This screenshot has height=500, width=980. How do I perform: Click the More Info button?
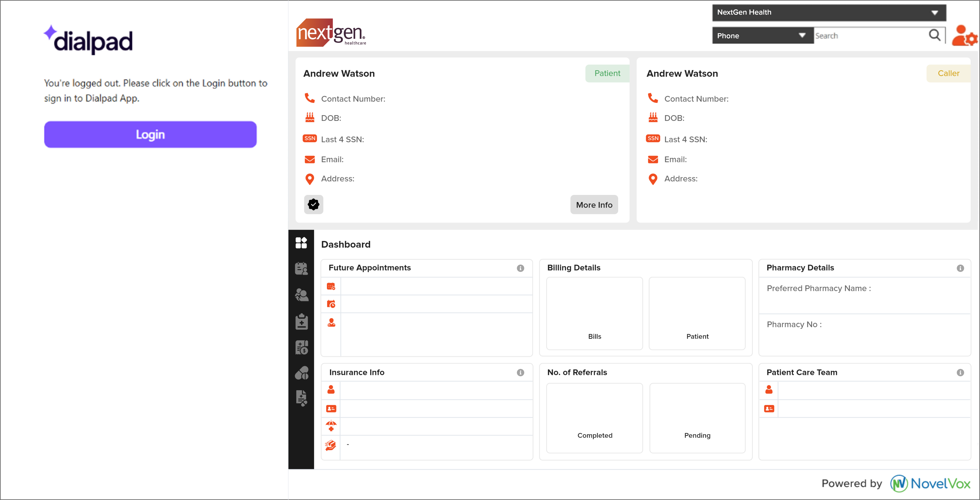[x=594, y=204]
